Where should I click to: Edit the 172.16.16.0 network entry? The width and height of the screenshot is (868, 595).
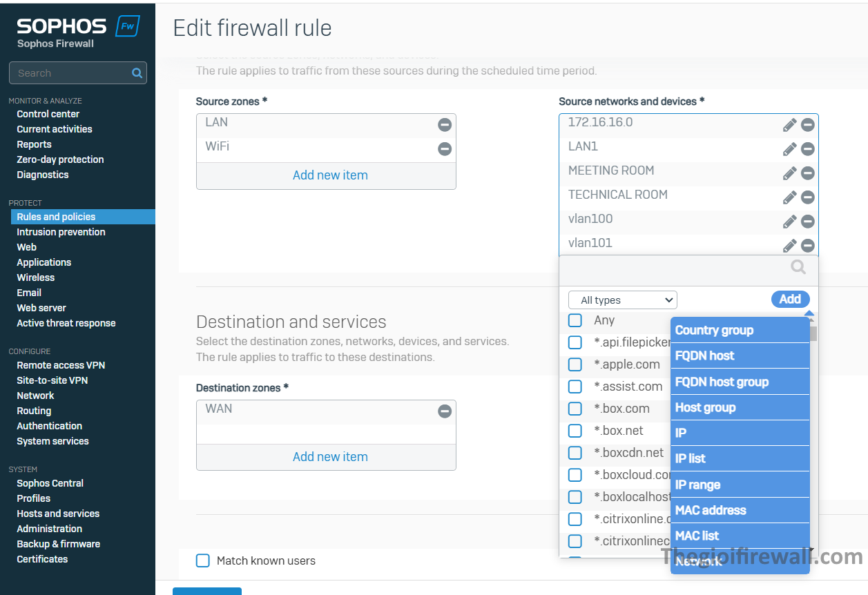point(790,125)
